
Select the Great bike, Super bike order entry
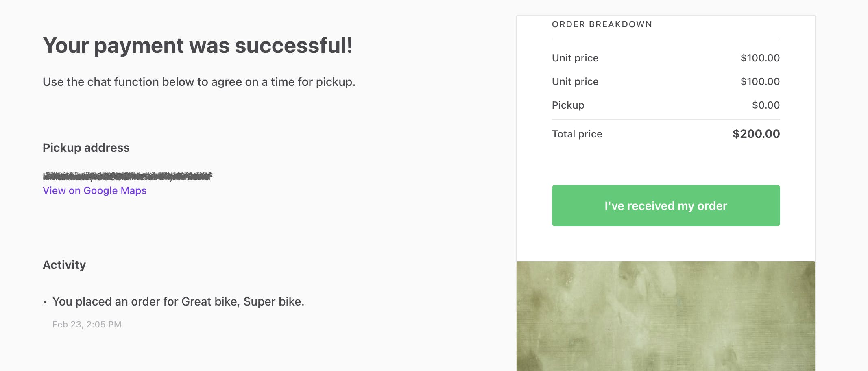[x=178, y=301]
